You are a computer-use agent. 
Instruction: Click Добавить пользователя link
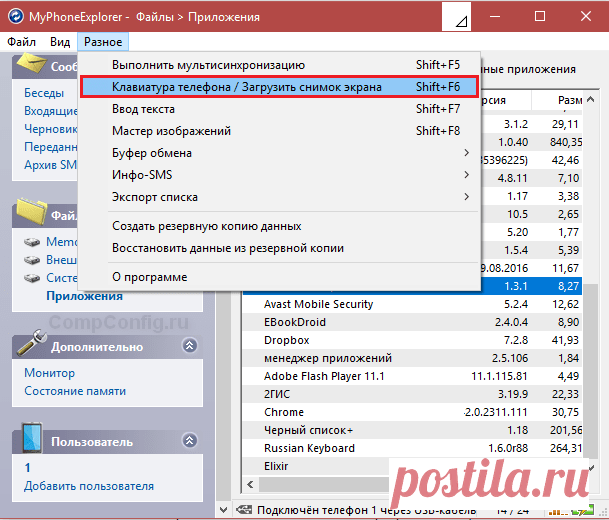pos(89,486)
